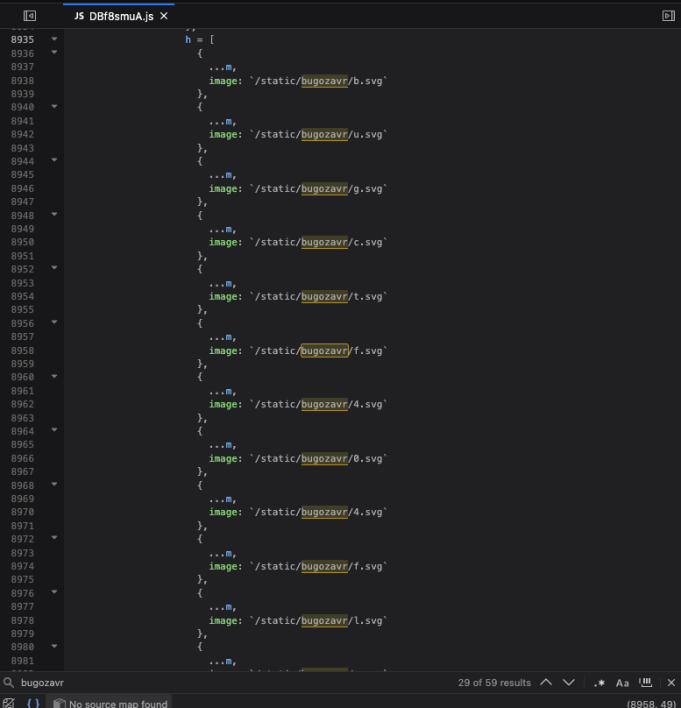
Task: Click line number 8974 in gutter
Action: point(22,567)
